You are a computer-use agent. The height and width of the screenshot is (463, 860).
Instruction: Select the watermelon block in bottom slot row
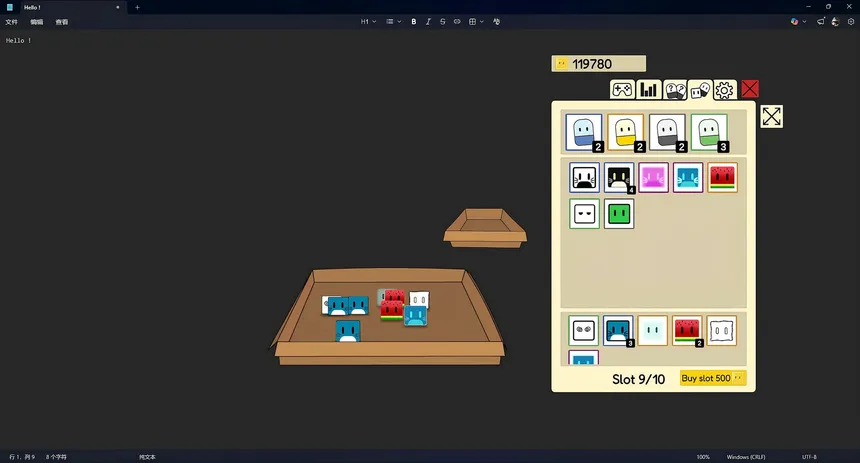coord(687,330)
